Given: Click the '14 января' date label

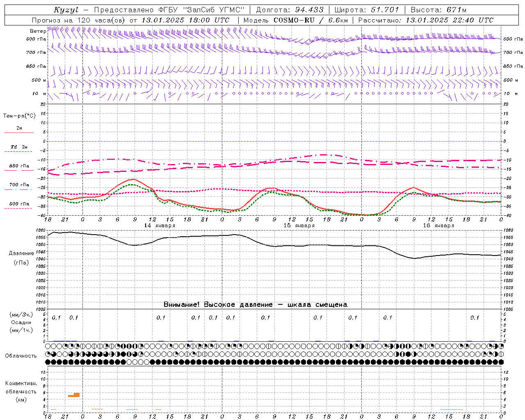Looking at the screenshot, I should (160, 226).
